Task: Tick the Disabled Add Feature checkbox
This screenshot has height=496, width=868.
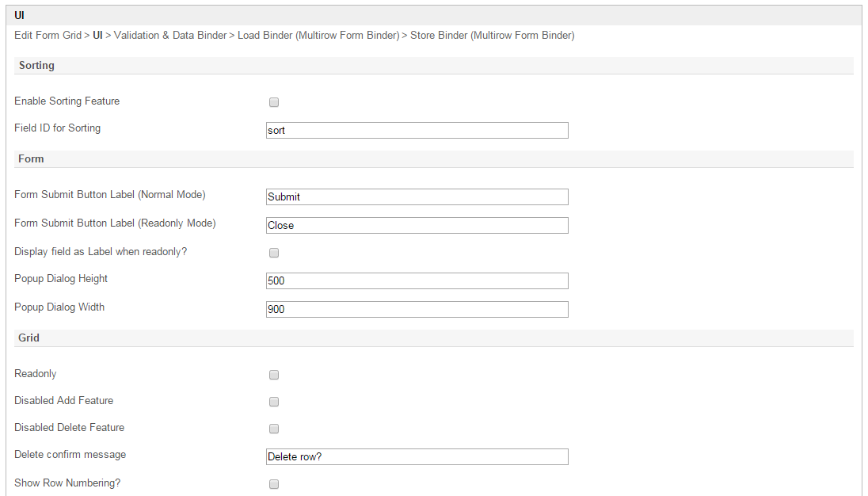Action: pyautogui.click(x=274, y=402)
